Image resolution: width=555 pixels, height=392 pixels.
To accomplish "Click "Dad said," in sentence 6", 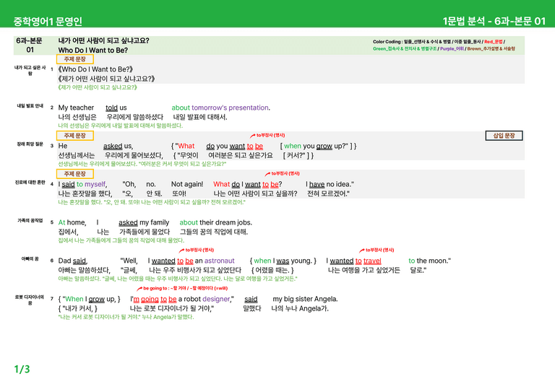I will click(73, 261).
